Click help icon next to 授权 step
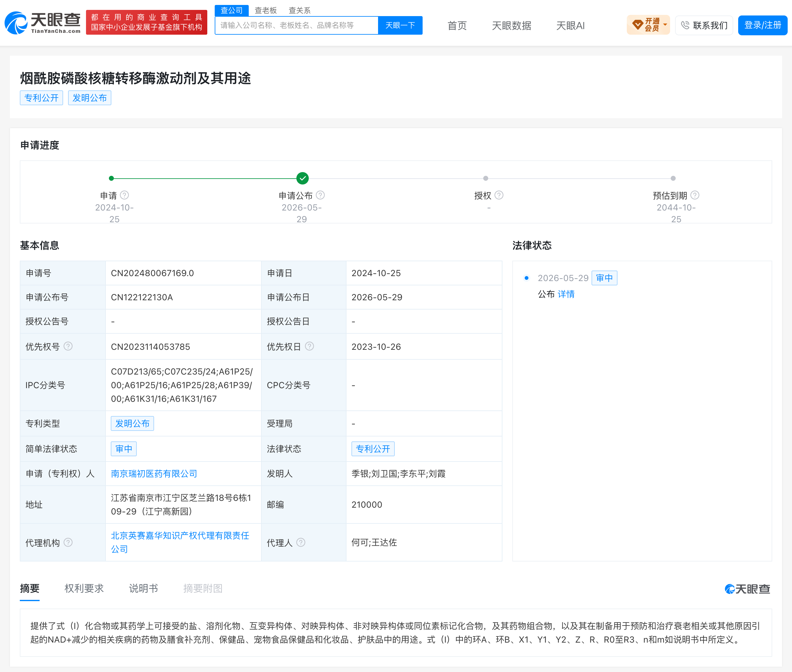 pyautogui.click(x=499, y=195)
